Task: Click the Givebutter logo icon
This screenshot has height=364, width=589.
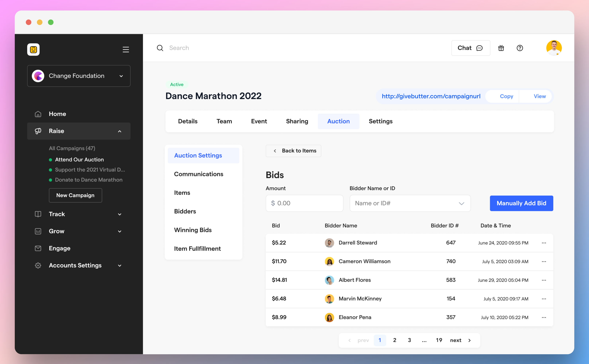Action: point(33,50)
